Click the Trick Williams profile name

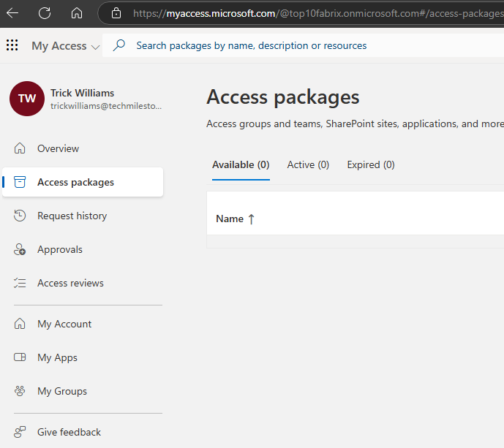point(82,93)
